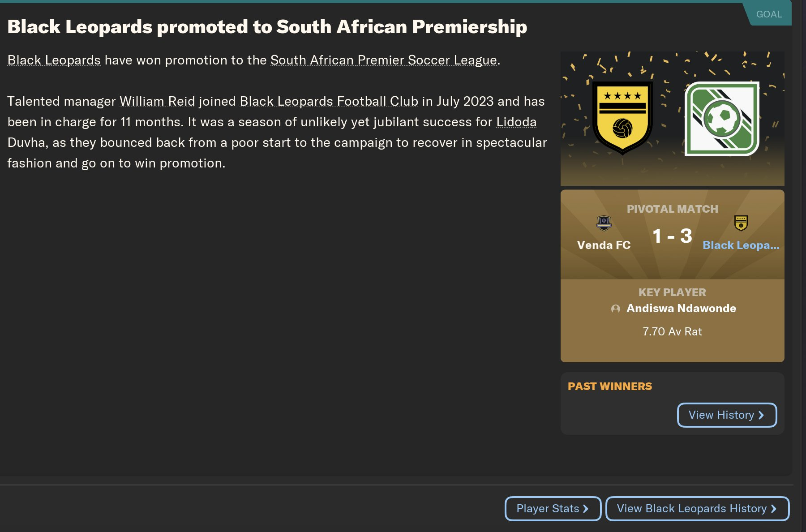Open South African Premier Soccer League link

(x=384, y=60)
